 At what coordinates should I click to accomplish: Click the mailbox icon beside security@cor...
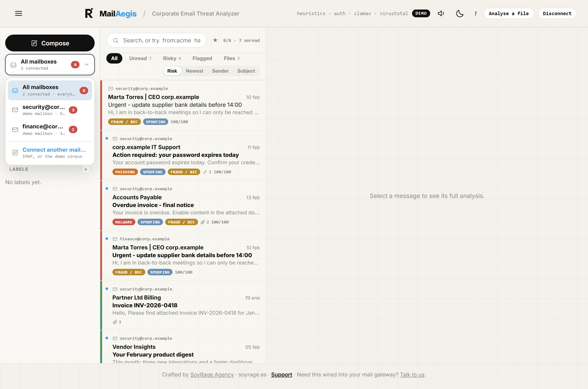(x=15, y=110)
